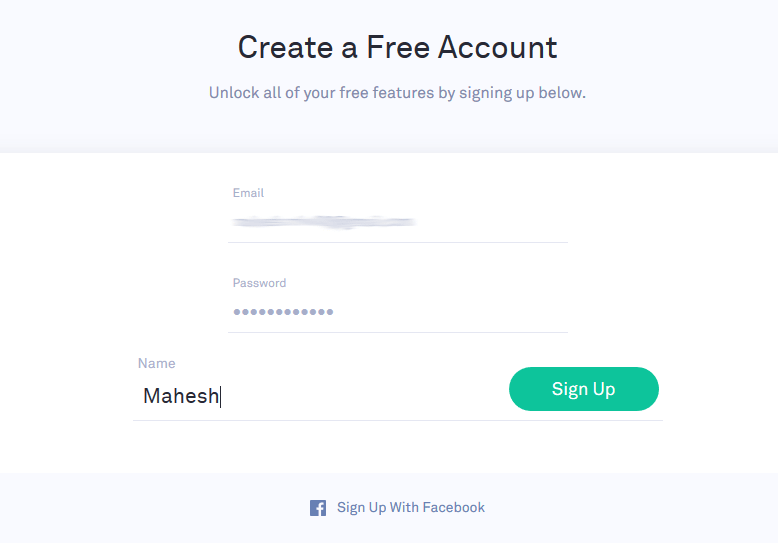This screenshot has width=778, height=543.
Task: Focus the Password input field
Action: [x=397, y=312]
